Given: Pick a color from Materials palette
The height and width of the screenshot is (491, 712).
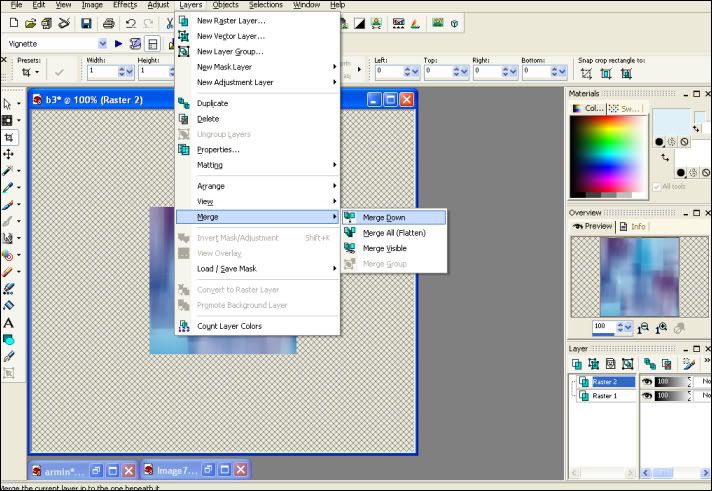Looking at the screenshot, I should (608, 154).
